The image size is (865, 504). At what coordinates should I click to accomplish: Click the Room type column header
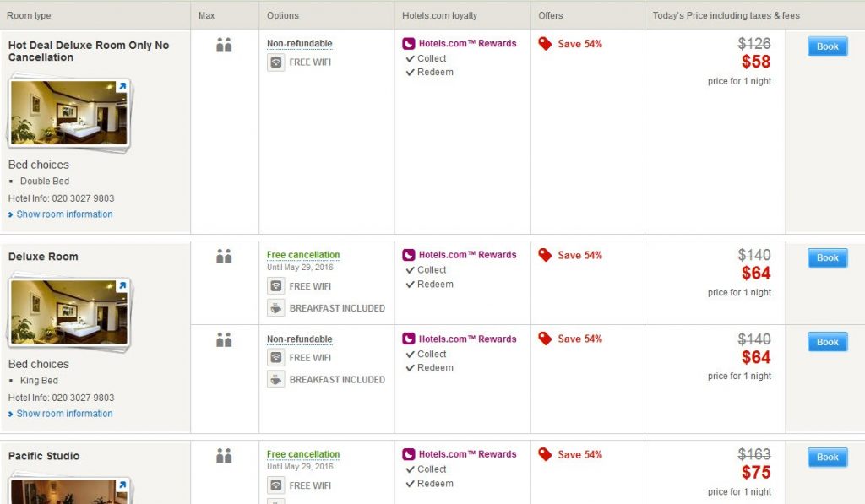tap(29, 15)
